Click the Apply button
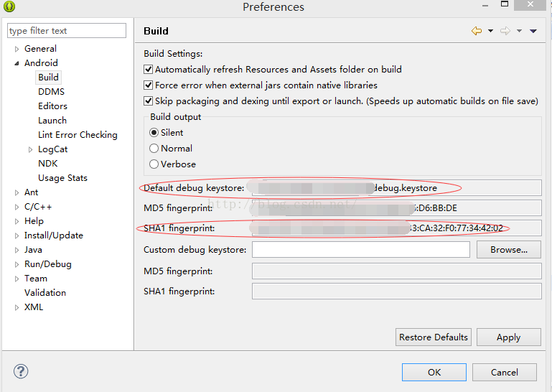552x392 pixels. click(x=509, y=337)
